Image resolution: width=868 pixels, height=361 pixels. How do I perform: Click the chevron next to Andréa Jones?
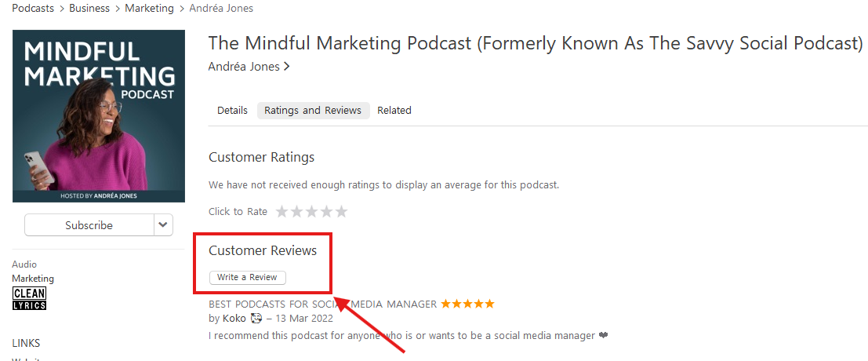tap(286, 67)
